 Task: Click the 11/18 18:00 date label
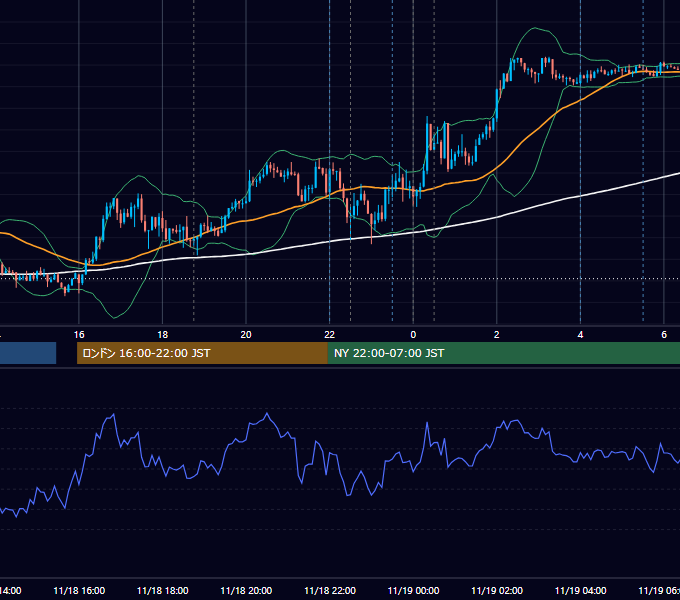click(x=163, y=591)
